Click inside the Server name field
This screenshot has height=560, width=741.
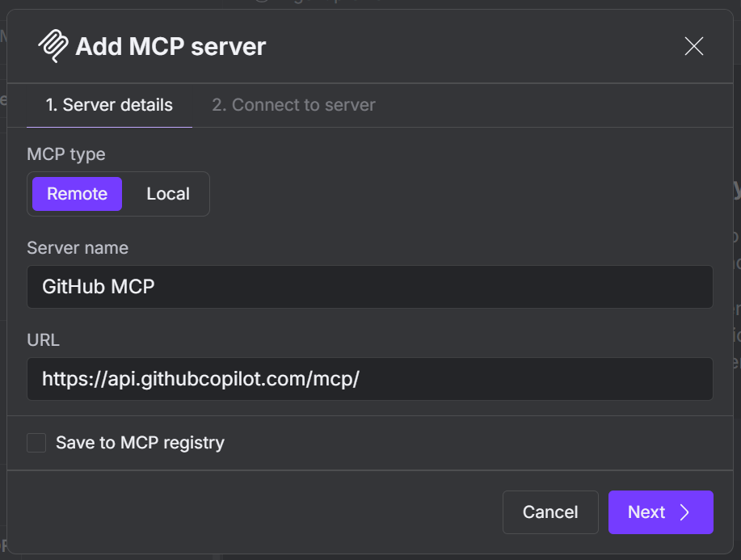[370, 287]
